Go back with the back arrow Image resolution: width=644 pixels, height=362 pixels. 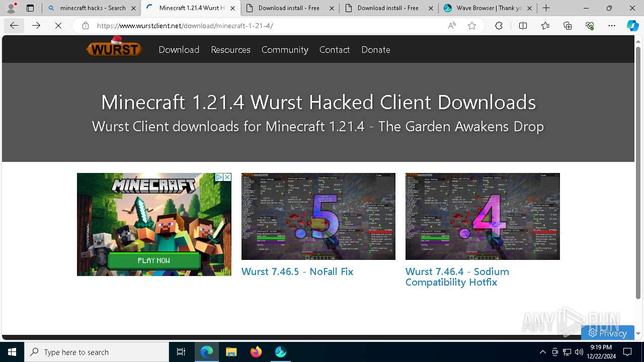[x=14, y=26]
